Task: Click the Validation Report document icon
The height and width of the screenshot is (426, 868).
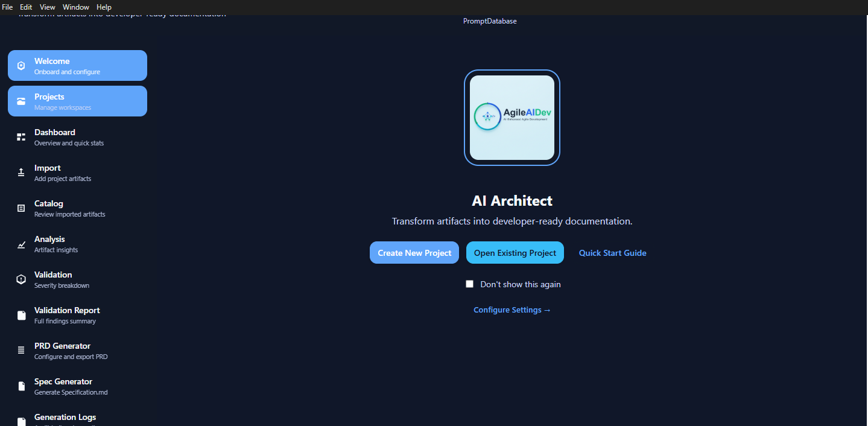Action: 21,315
